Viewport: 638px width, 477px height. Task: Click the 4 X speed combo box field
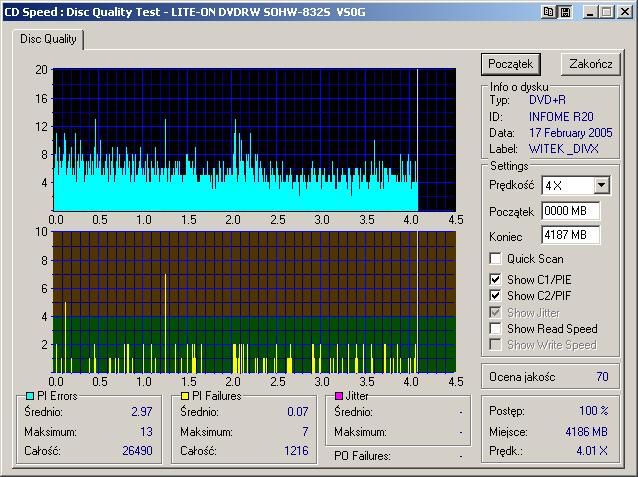click(x=566, y=185)
